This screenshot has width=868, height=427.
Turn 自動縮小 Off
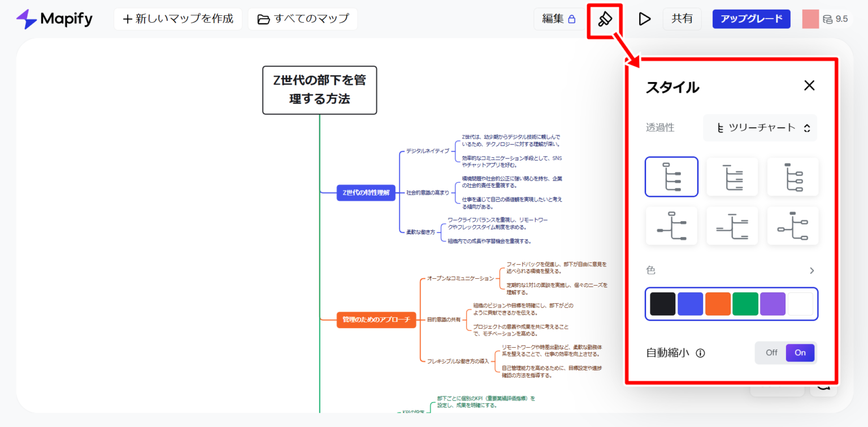771,353
